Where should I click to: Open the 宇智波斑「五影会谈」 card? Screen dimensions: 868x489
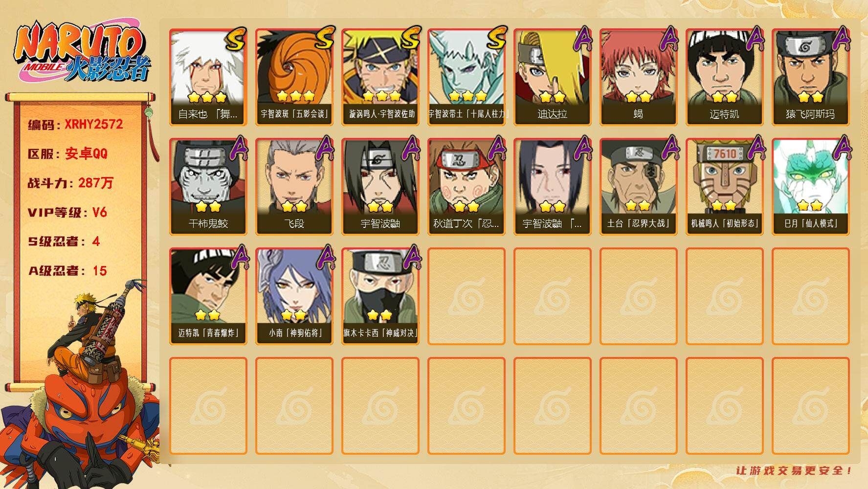294,77
